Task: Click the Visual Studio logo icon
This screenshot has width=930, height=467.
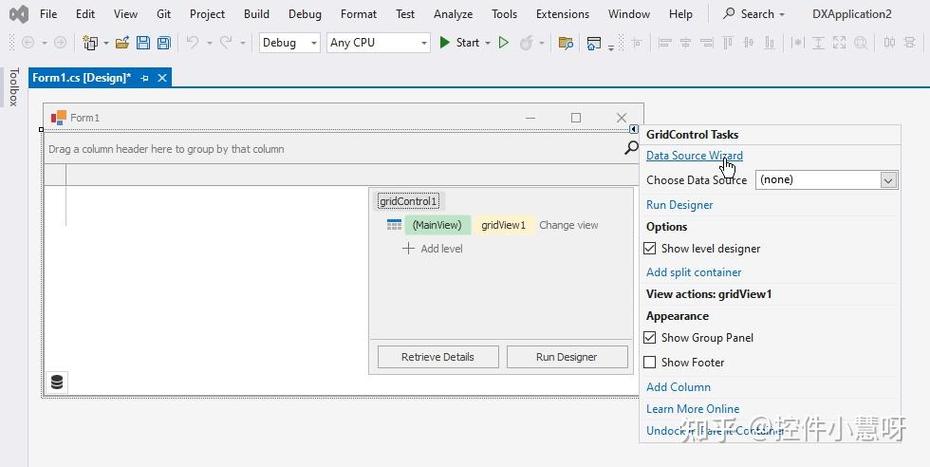Action: (x=19, y=14)
